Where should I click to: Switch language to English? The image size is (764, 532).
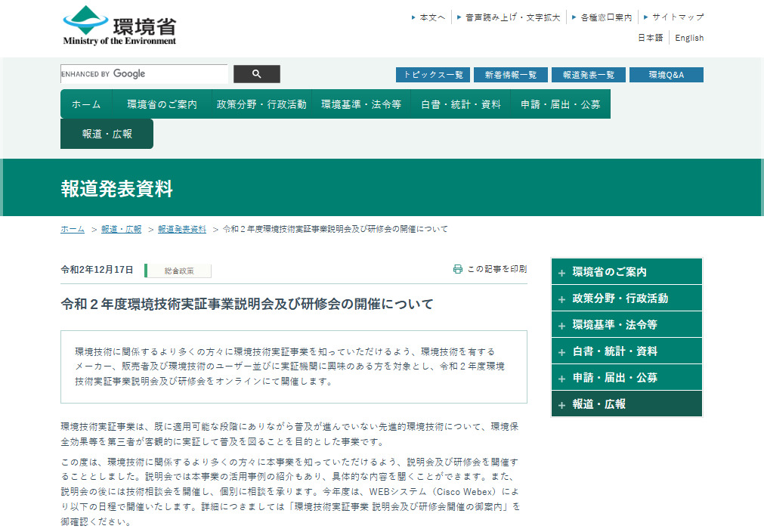pyautogui.click(x=688, y=38)
